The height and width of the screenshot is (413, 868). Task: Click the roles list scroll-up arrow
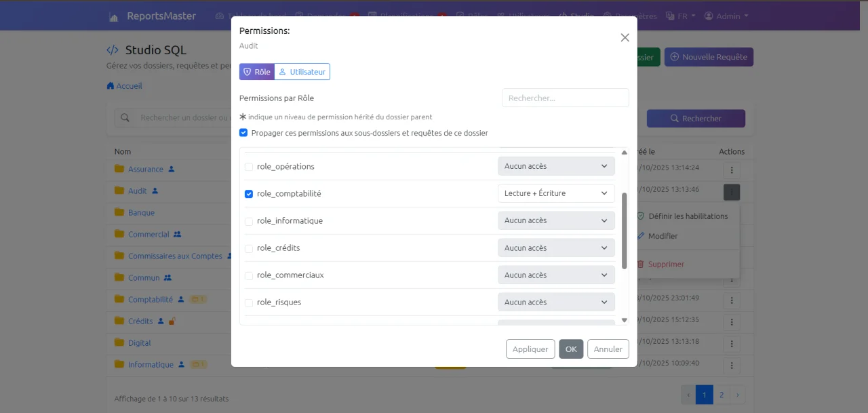[x=625, y=153]
